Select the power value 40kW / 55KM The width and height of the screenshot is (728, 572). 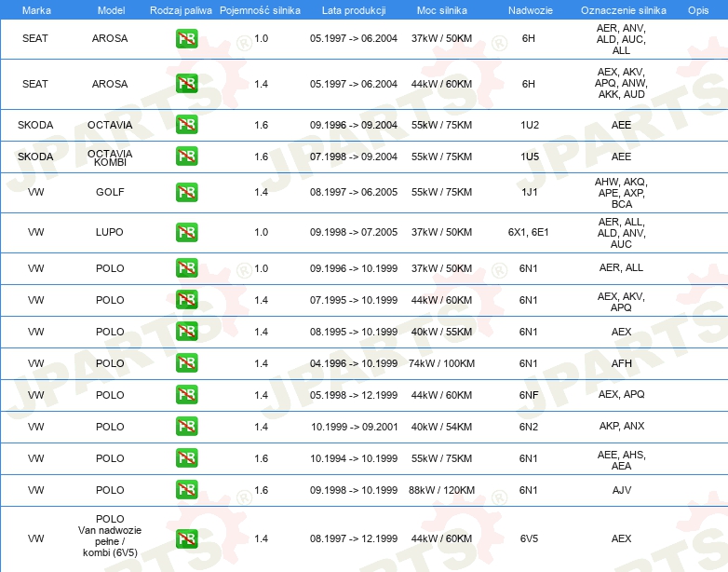pos(441,332)
